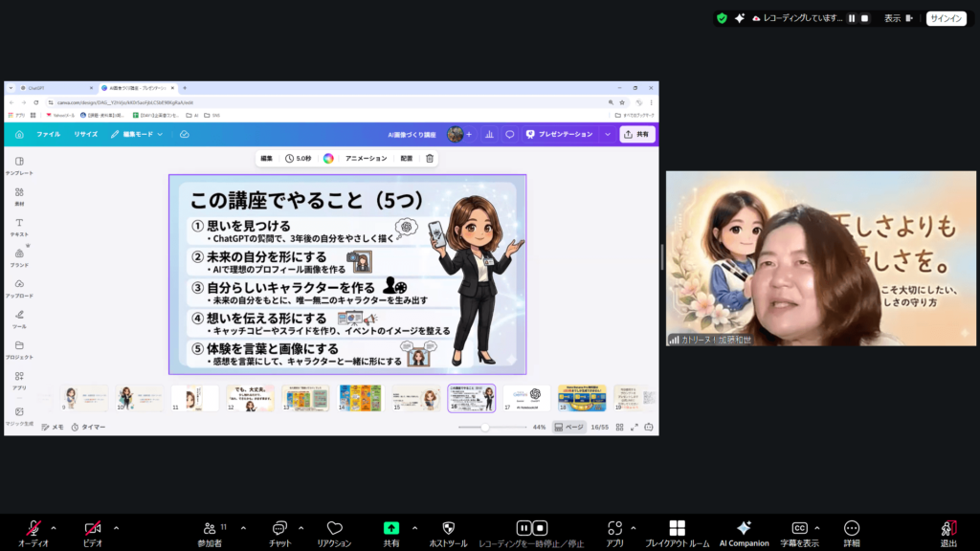Viewport: 980px width, 551px height.
Task: Open the Host Tools shield icon
Action: tap(448, 528)
